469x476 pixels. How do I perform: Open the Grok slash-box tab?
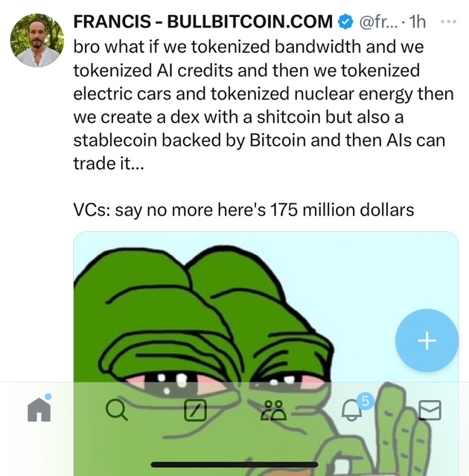[x=195, y=410]
